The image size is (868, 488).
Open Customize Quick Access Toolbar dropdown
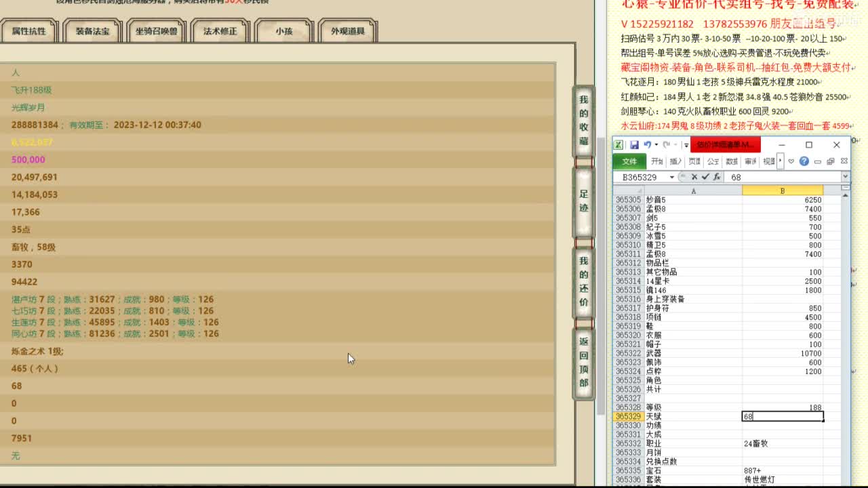686,145
